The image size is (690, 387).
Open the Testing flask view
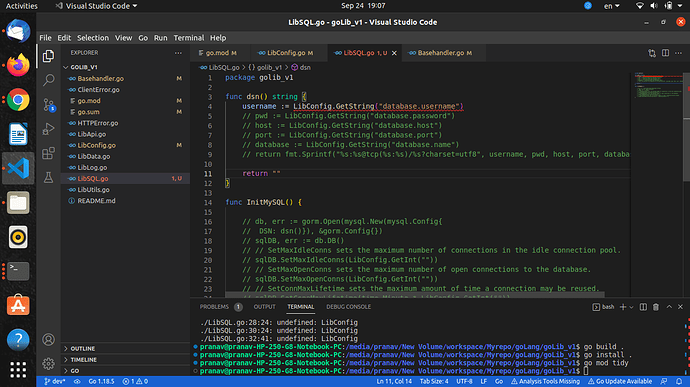tap(48, 177)
